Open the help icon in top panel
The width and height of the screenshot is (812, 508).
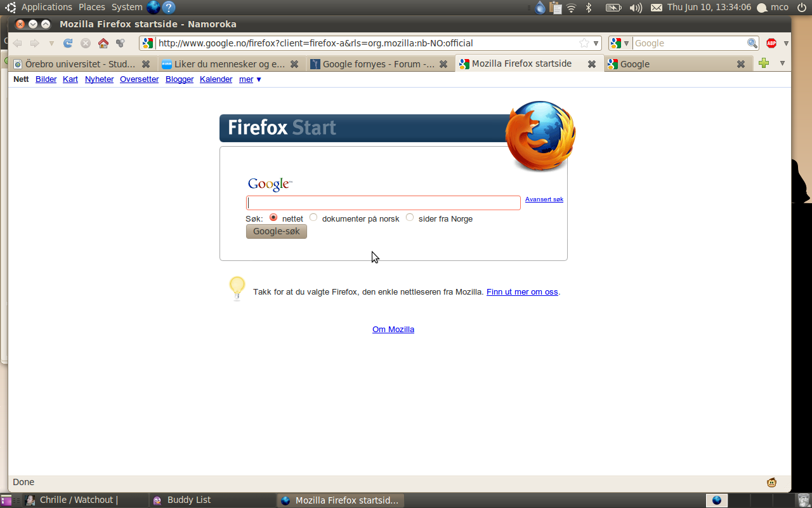coord(169,8)
